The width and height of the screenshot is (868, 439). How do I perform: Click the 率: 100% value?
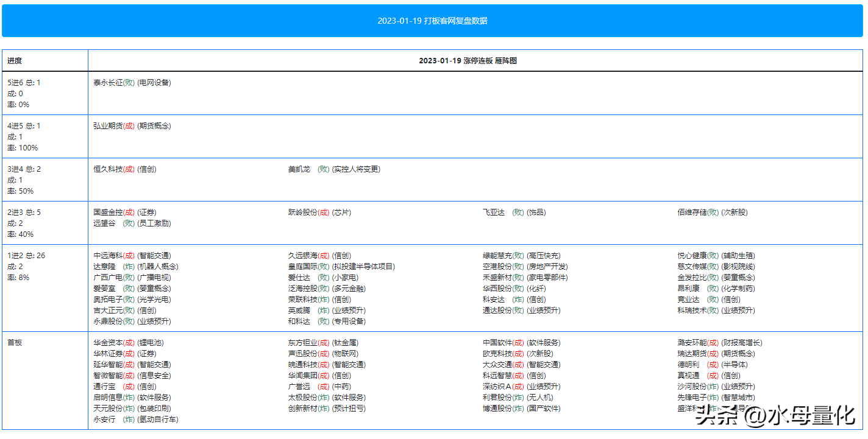pos(23,148)
